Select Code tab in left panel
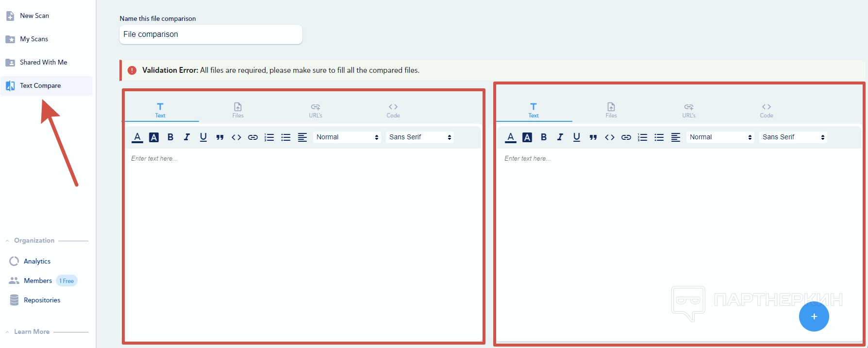The width and height of the screenshot is (868, 348). 393,111
